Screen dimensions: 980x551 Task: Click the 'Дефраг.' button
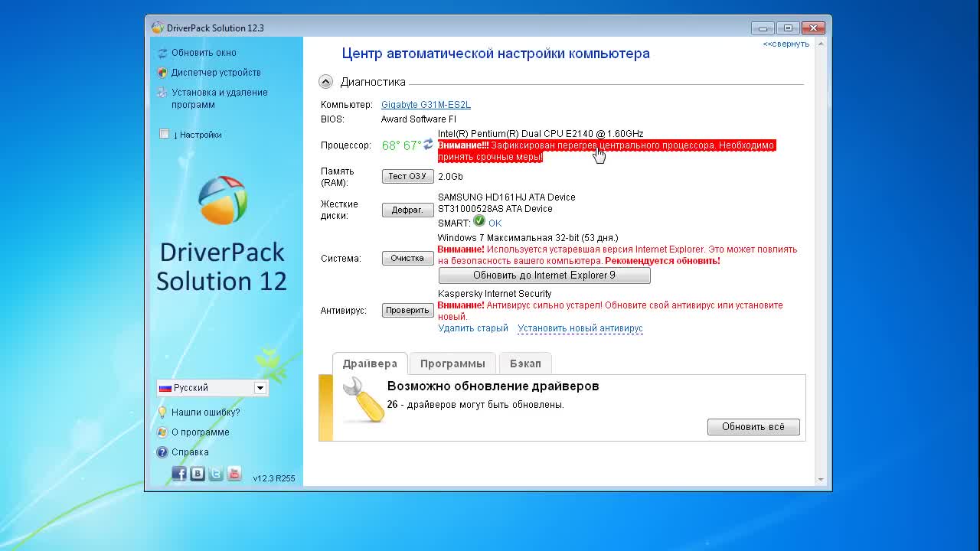(x=407, y=210)
